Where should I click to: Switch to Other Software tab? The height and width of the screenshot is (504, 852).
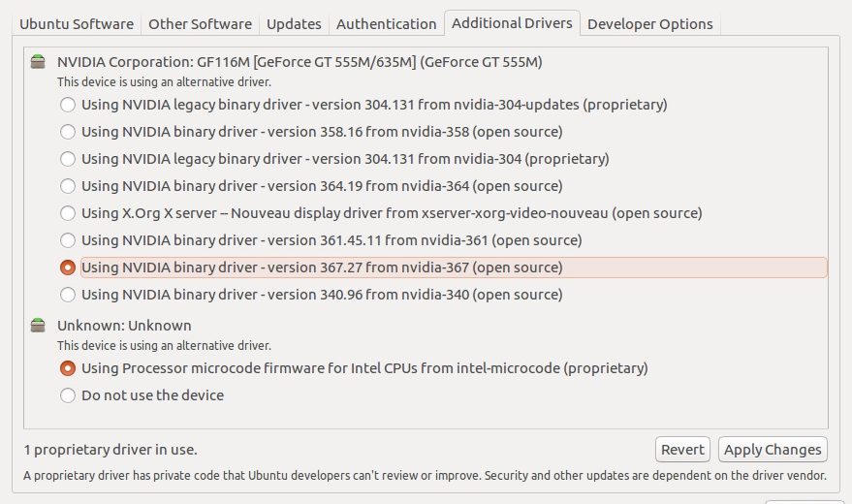(202, 23)
